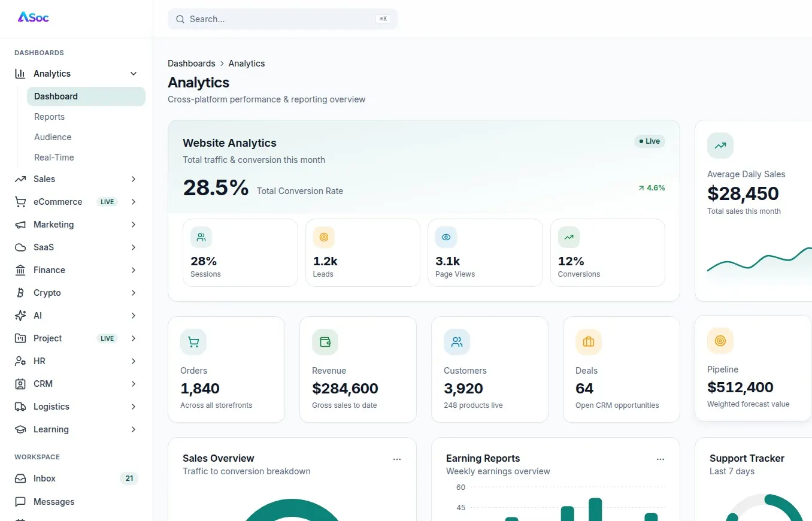Click the Messages speech bubble sidebar icon
Viewport: 812px width, 521px height.
20,502
